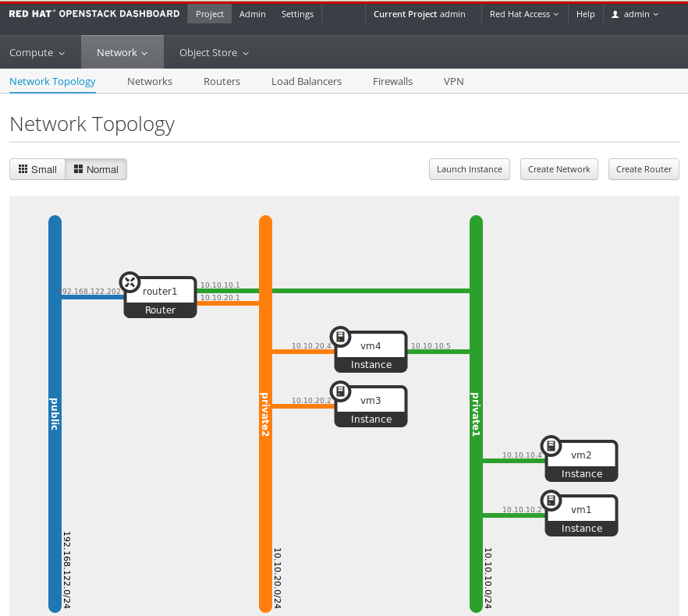Click the 10.10.20.1 router interface label
688x616 pixels.
[220, 297]
